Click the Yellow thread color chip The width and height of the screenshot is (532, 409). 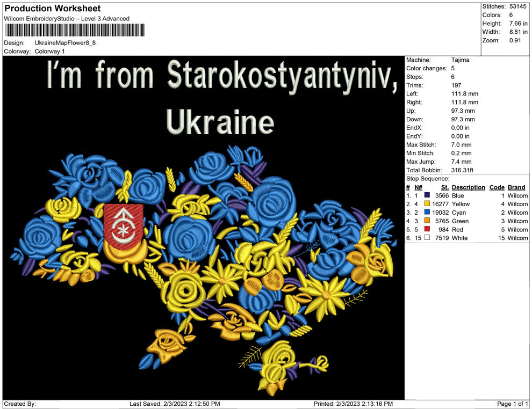tap(427, 204)
